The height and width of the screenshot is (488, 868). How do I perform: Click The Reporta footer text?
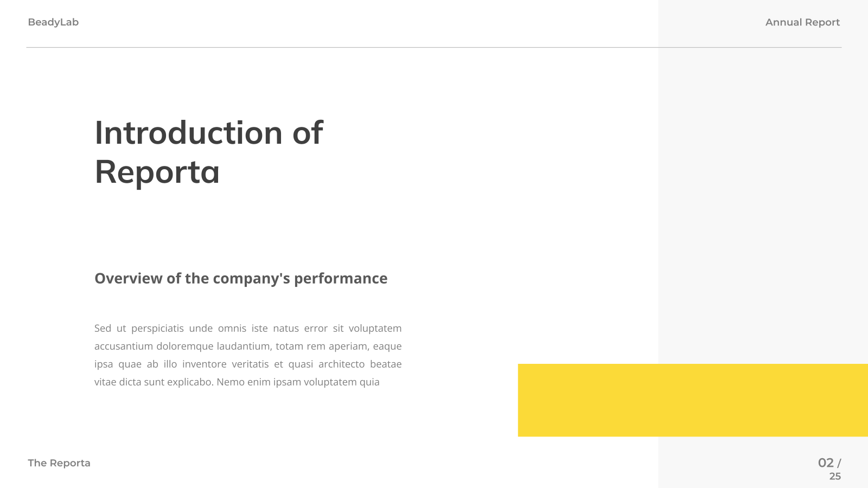(x=59, y=463)
